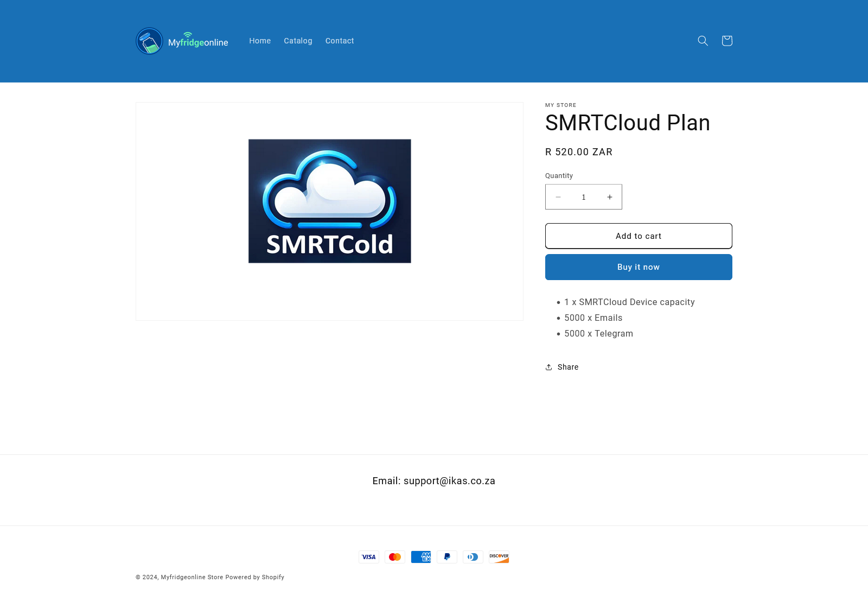Click the Mastercard payment icon
The width and height of the screenshot is (868, 602).
pyautogui.click(x=395, y=557)
